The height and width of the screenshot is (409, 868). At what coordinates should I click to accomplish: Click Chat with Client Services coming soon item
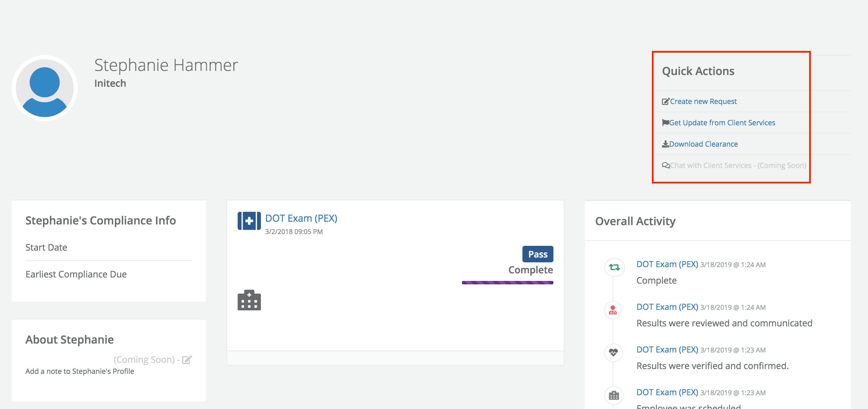click(738, 166)
